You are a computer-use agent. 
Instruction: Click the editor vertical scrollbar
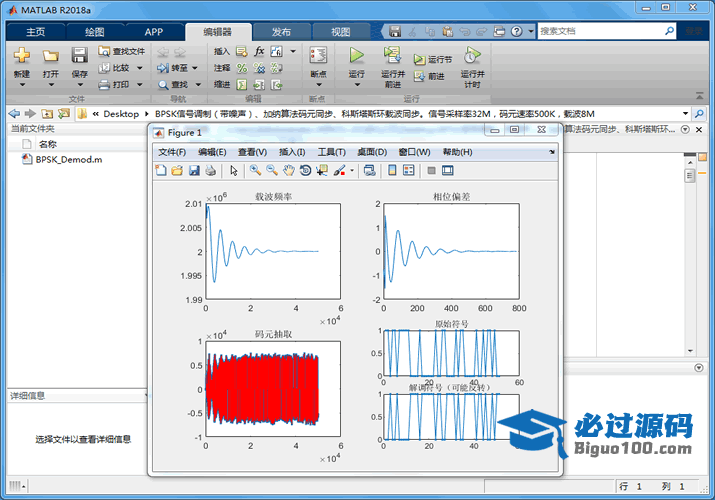pyautogui.click(x=690, y=256)
